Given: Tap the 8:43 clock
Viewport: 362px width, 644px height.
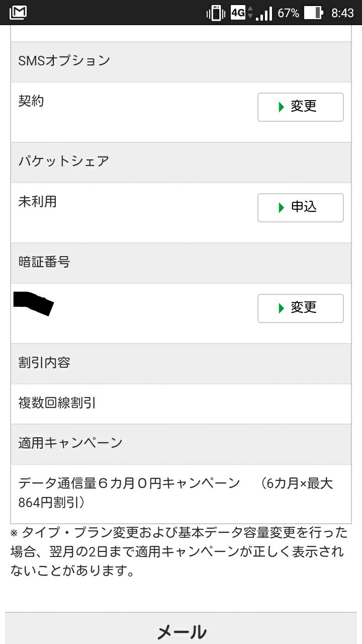Looking at the screenshot, I should (342, 13).
